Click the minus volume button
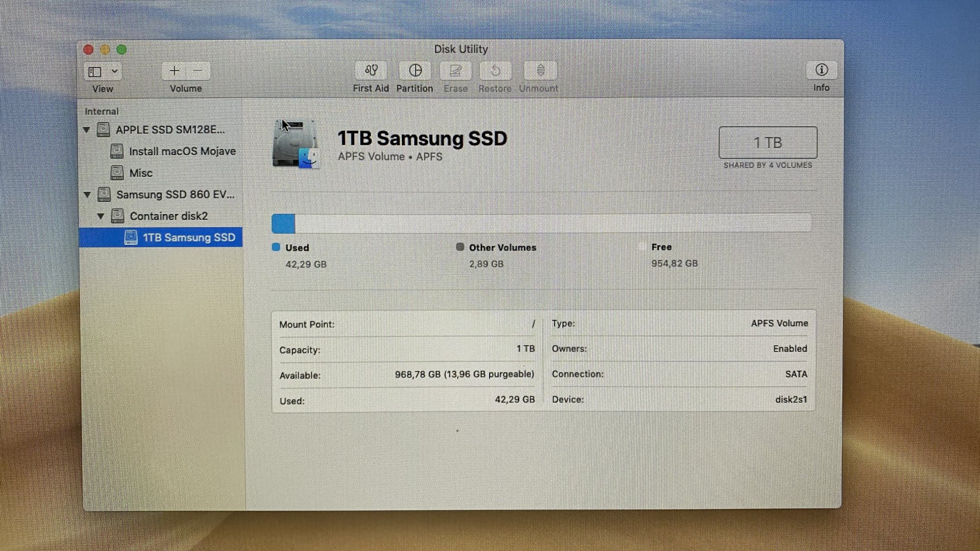 [198, 71]
